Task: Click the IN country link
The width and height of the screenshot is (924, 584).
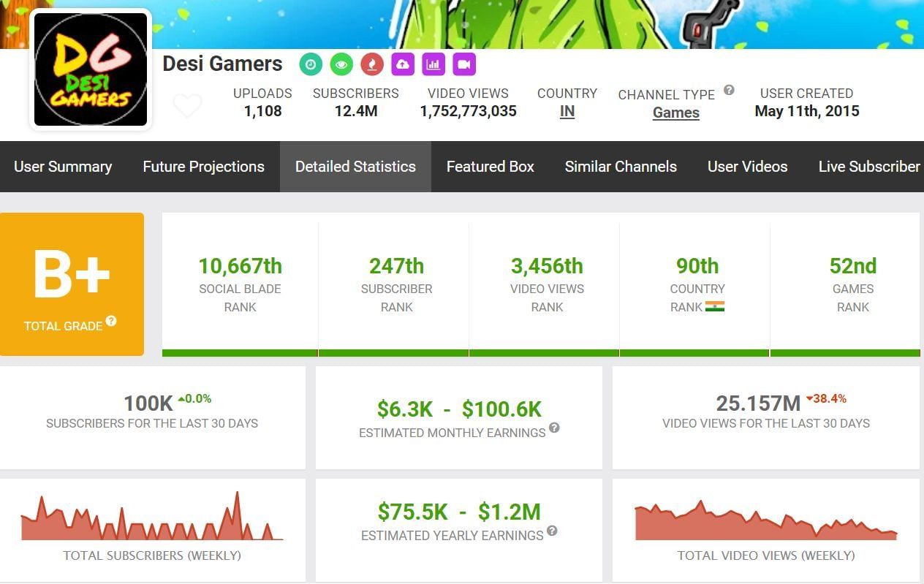Action: (567, 112)
